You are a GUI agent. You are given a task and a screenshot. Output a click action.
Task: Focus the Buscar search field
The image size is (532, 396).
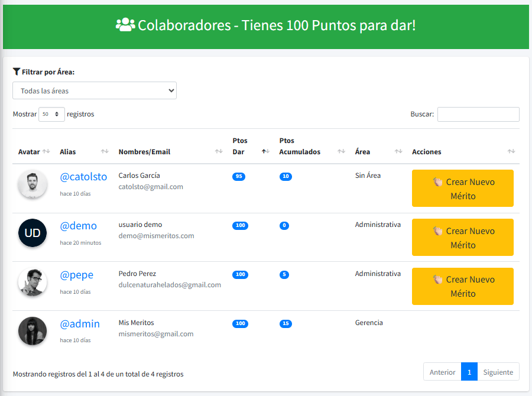tap(478, 114)
